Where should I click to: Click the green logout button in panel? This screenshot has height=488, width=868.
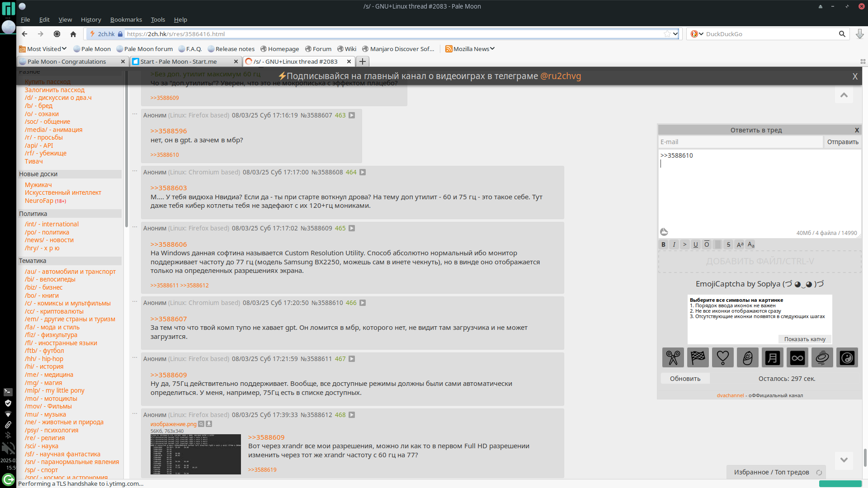(8, 479)
